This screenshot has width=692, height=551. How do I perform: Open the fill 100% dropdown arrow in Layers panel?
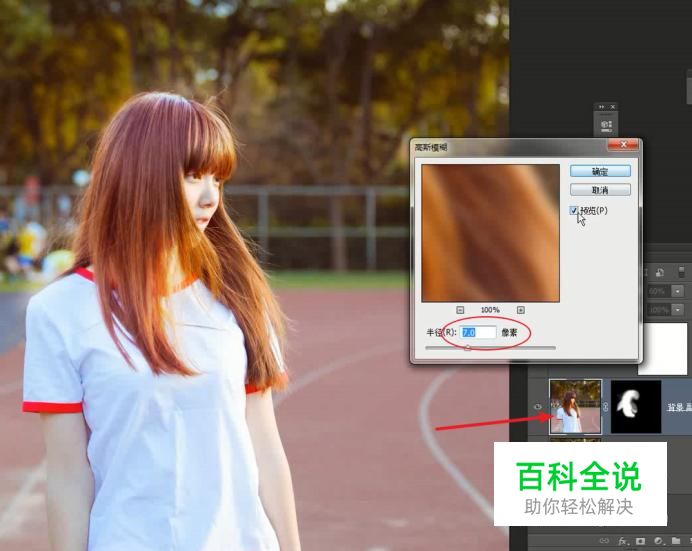point(678,310)
